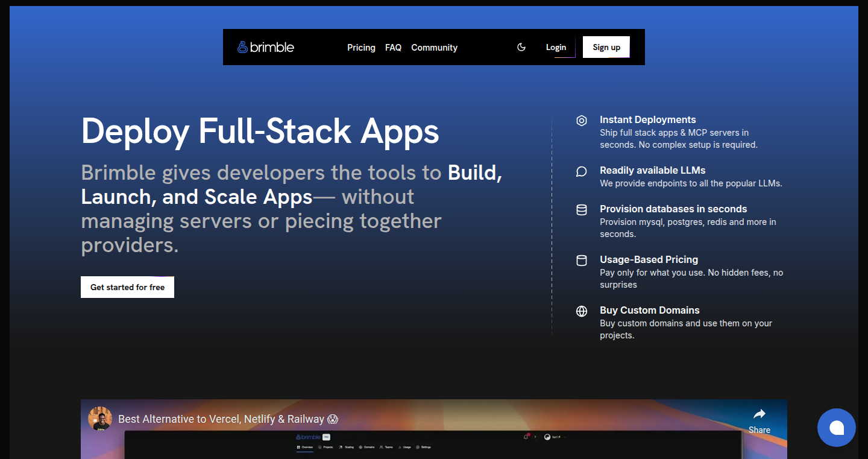
Task: Click the Login button
Action: tap(556, 47)
